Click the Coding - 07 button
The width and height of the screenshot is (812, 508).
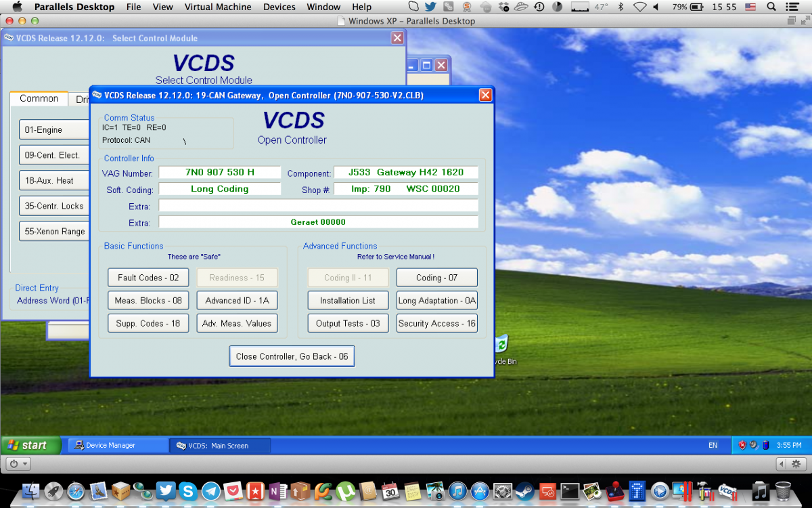click(x=437, y=278)
